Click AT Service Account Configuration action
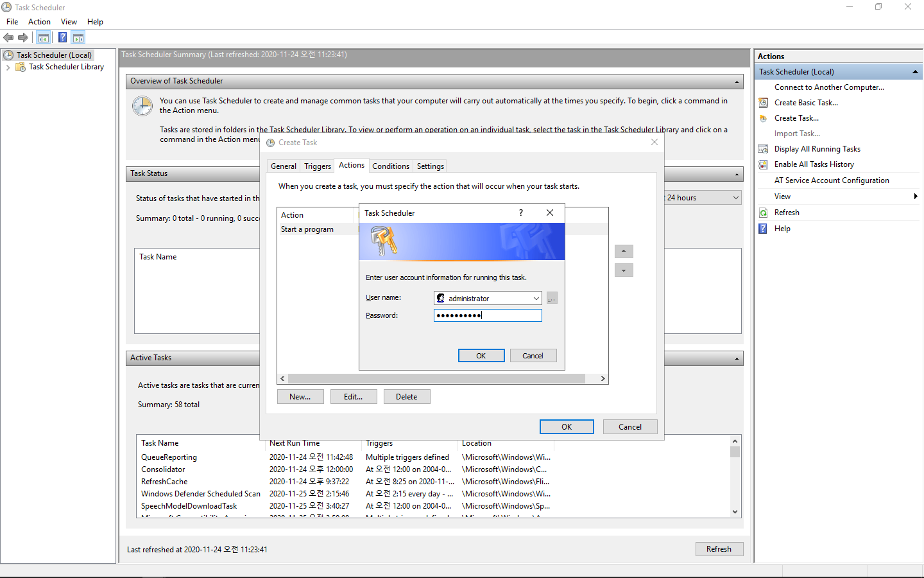 point(832,180)
